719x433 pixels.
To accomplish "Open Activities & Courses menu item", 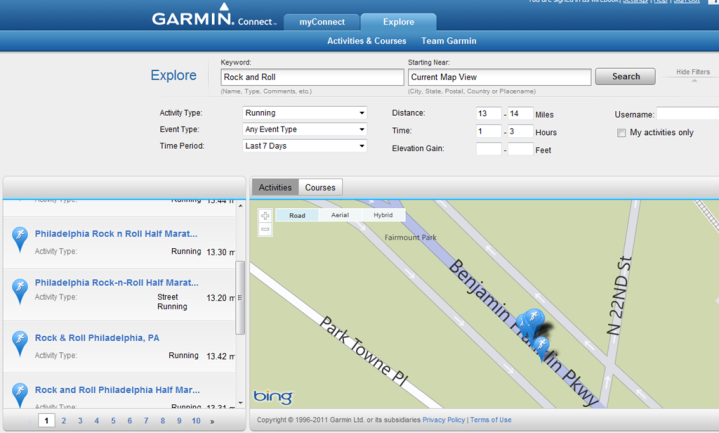I will click(x=366, y=41).
